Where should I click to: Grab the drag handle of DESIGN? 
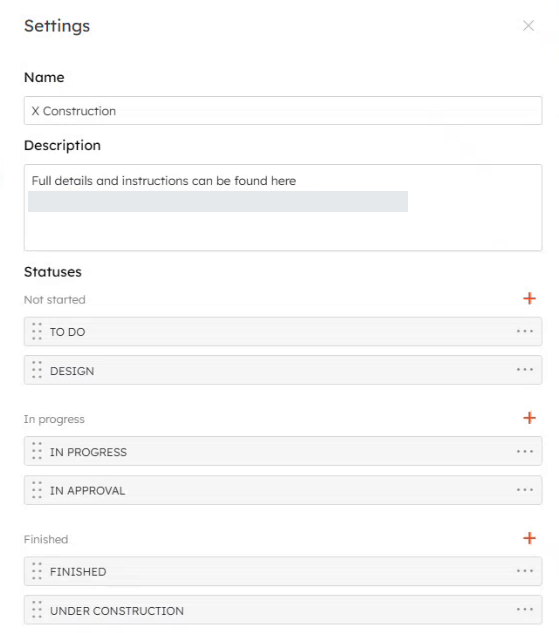[37, 370]
